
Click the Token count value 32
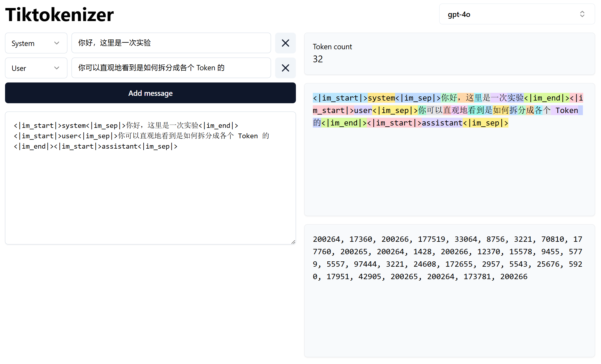coord(318,59)
